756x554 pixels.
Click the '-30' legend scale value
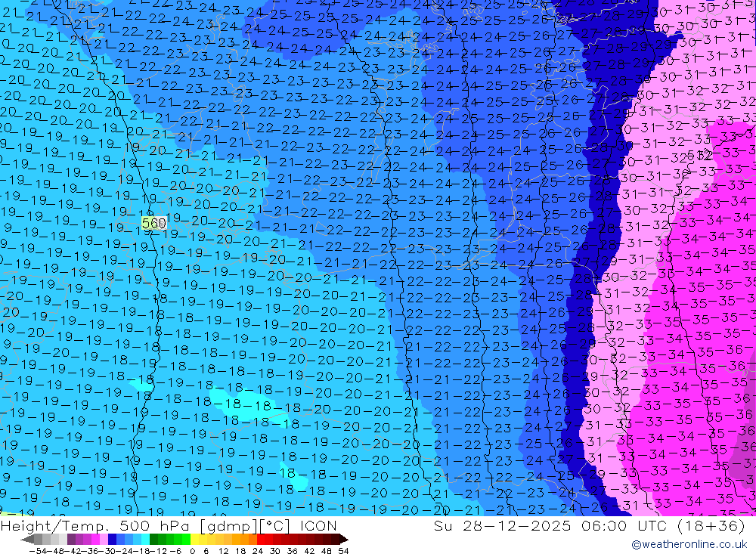(x=108, y=551)
